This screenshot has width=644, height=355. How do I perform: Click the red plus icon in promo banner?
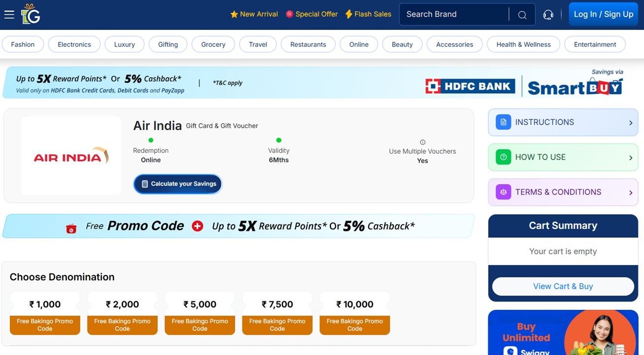[198, 226]
